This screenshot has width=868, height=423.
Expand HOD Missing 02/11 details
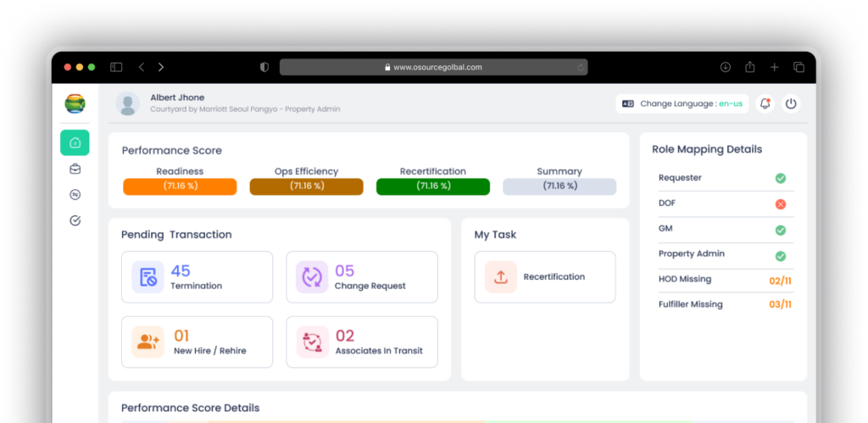pyautogui.click(x=779, y=280)
